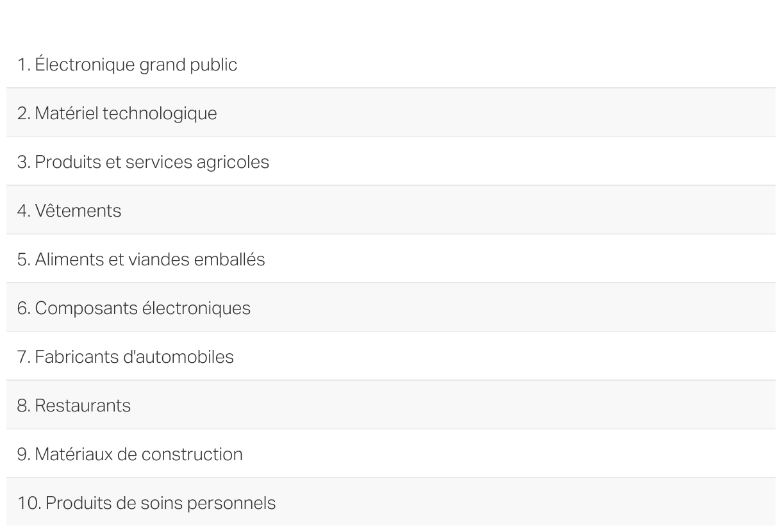Click the number 3 list marker

24,163
